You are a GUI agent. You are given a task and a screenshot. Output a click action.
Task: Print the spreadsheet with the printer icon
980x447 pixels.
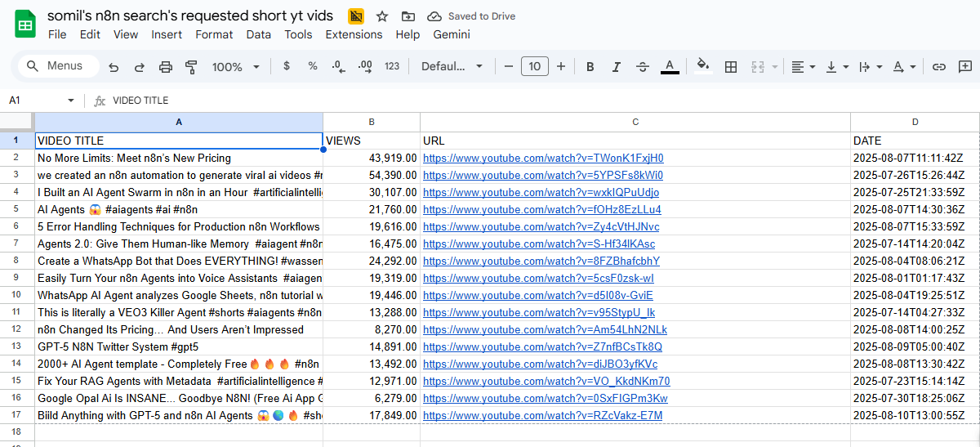[x=166, y=67]
